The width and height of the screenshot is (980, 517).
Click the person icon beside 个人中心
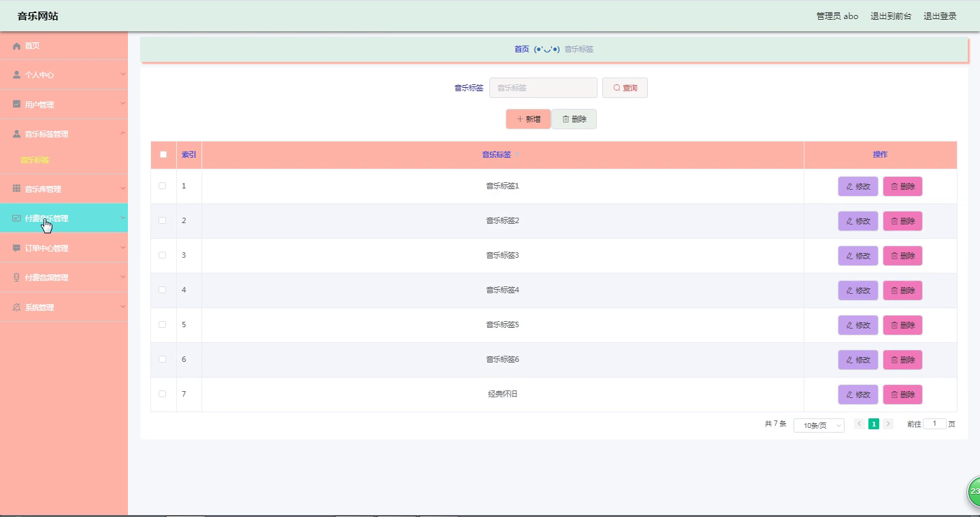[x=17, y=75]
